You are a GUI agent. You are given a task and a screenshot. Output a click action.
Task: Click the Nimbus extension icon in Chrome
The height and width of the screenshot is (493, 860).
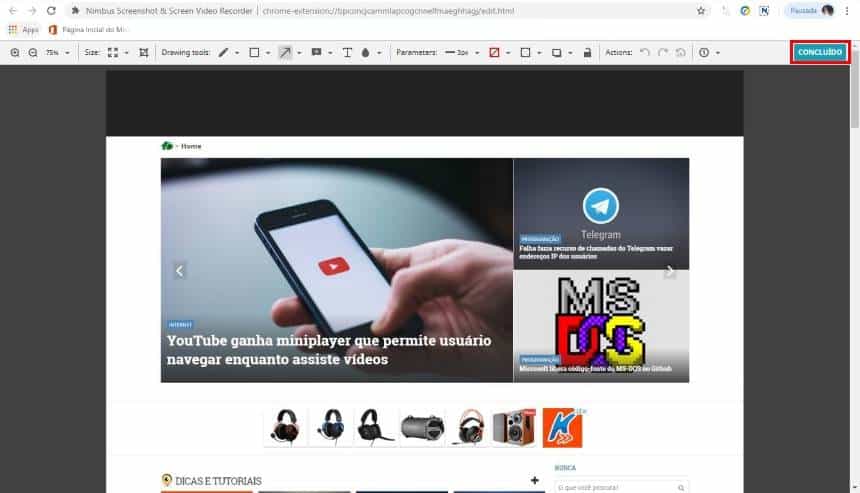764,10
